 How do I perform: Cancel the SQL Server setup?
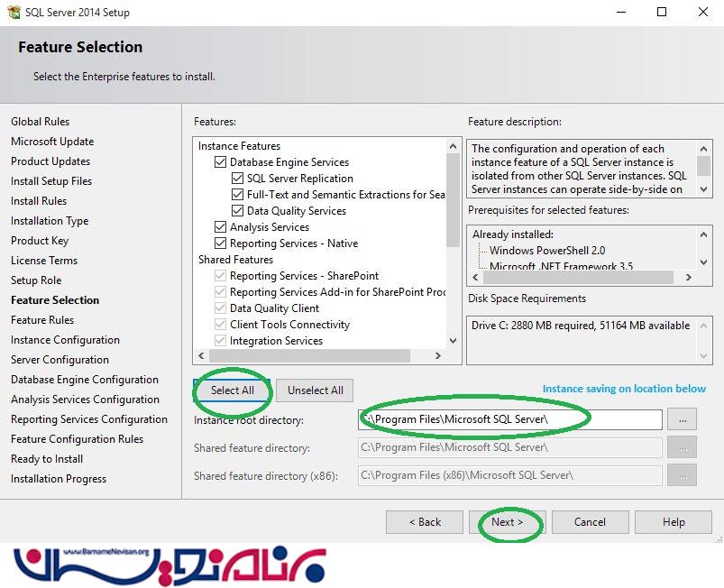tap(590, 522)
